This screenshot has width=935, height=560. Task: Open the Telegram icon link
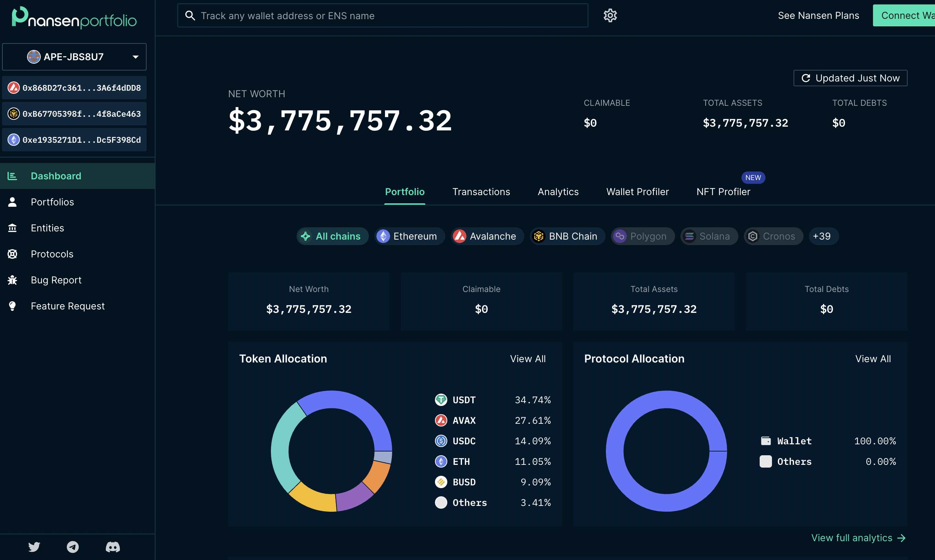coord(73,547)
